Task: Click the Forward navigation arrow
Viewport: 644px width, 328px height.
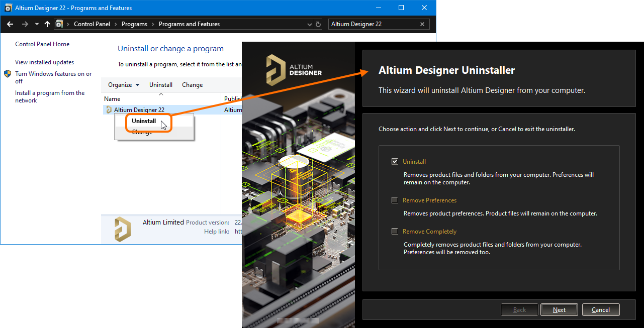Action: [x=25, y=24]
